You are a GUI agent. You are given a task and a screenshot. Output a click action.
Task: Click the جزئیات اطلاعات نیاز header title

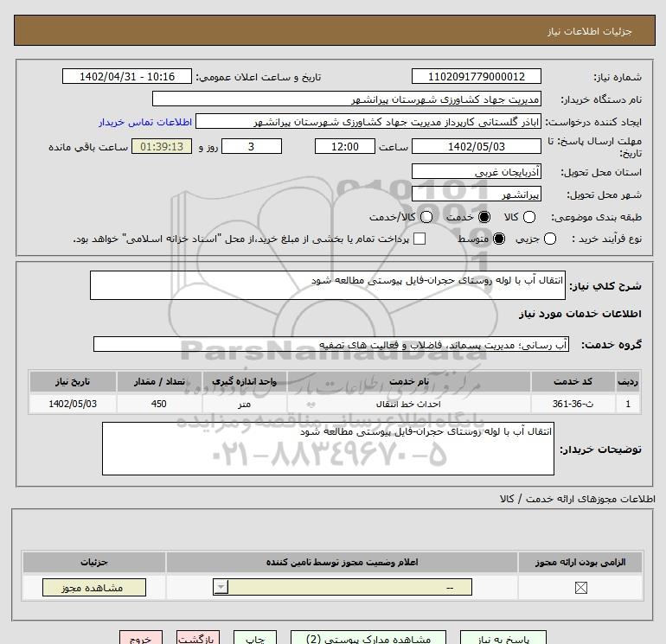[590, 31]
